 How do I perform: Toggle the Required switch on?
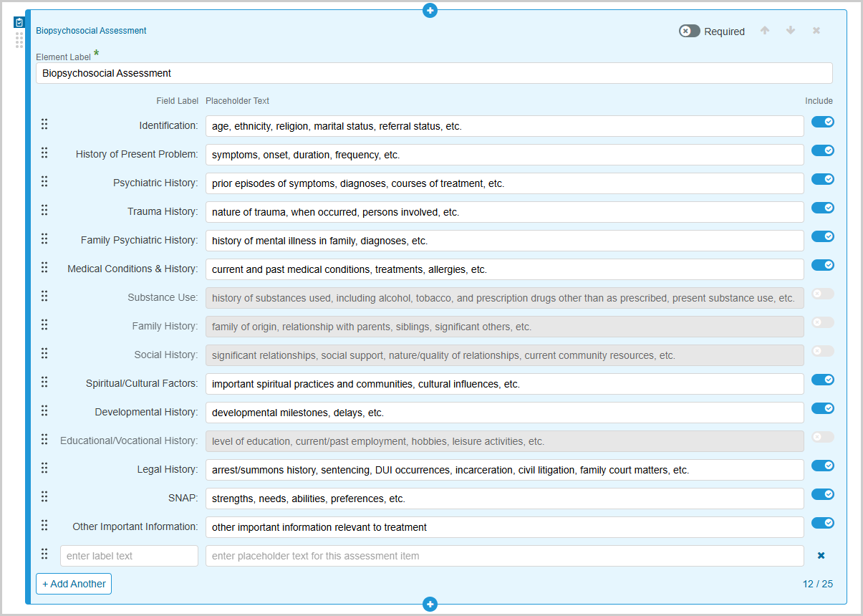click(690, 31)
